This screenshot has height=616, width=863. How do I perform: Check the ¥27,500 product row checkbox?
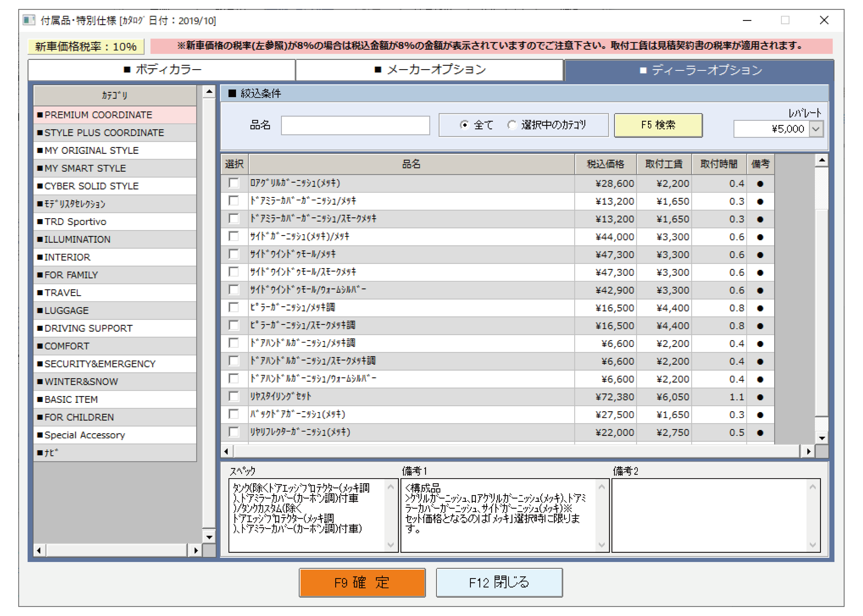click(234, 414)
